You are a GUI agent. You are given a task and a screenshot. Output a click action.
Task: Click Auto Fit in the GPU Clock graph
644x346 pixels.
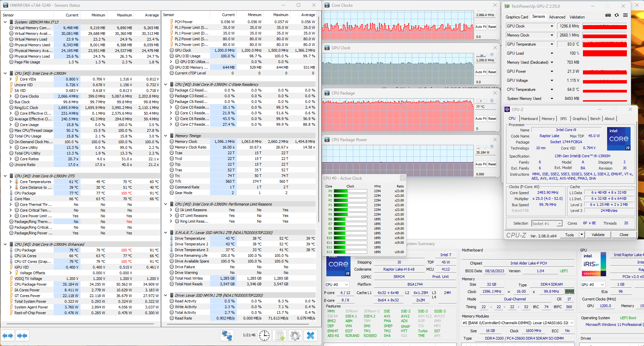click(x=481, y=72)
